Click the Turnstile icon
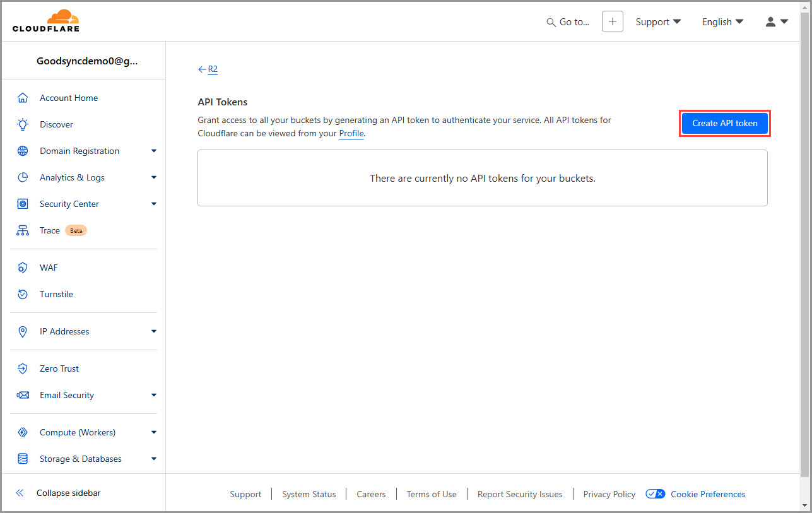This screenshot has width=812, height=513. (23, 294)
